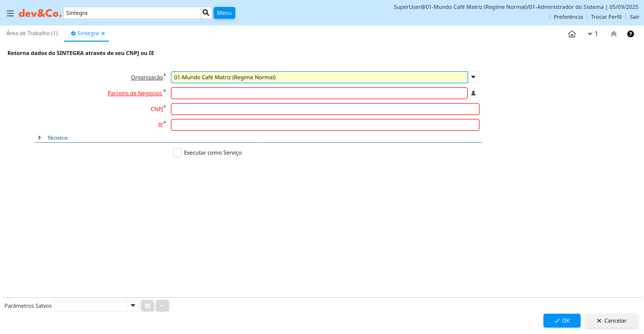Switch to Área de Trabalho tab
644x334 pixels.
[32, 33]
